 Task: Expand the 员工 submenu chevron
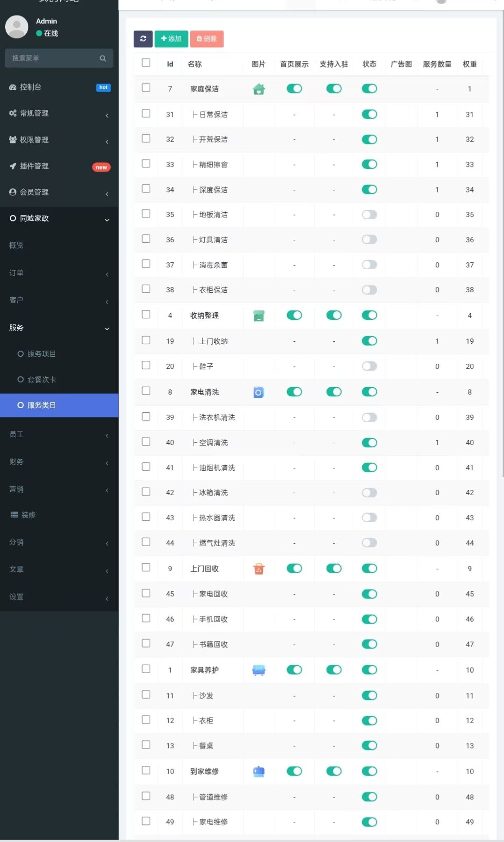point(107,436)
